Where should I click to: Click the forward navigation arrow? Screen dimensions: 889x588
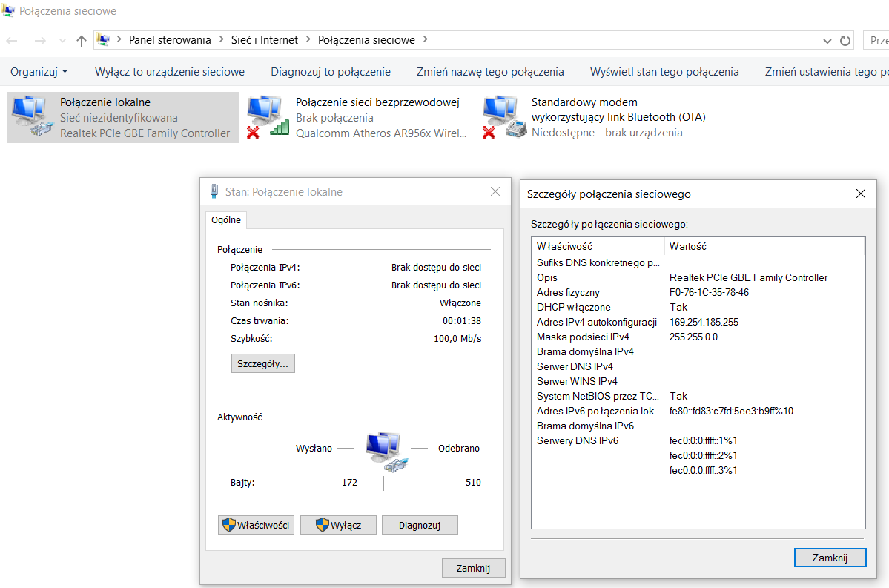click(39, 40)
